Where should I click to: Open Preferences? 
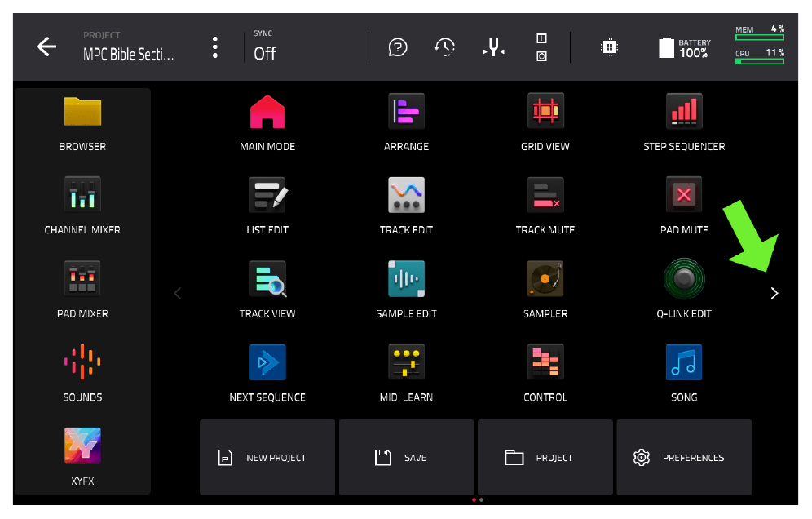pyautogui.click(x=684, y=458)
